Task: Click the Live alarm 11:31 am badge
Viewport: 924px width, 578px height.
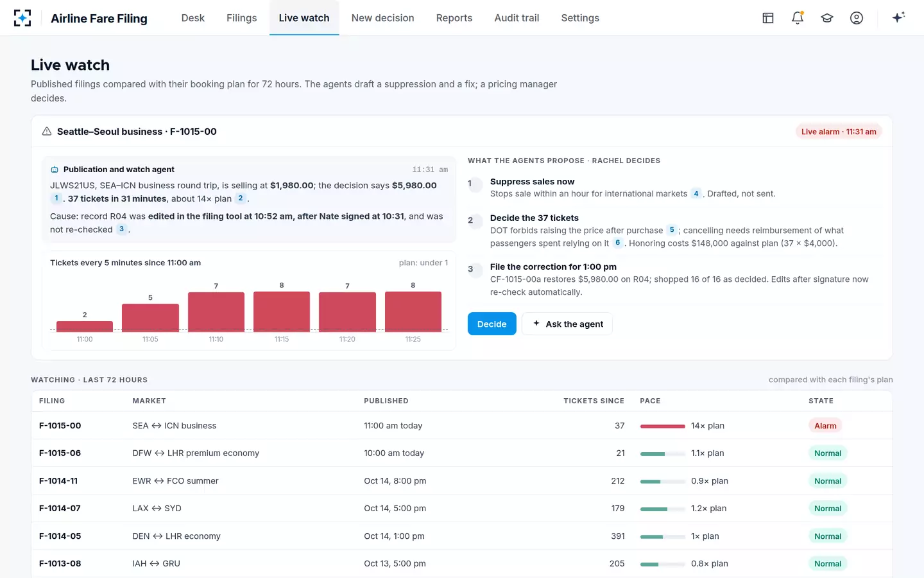Action: (x=839, y=132)
